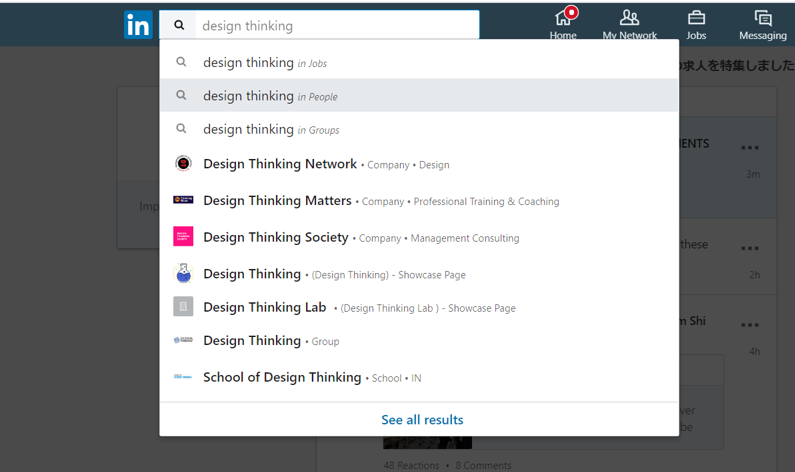Open the Design Thinking Lab Showcase Page result

[419, 307]
